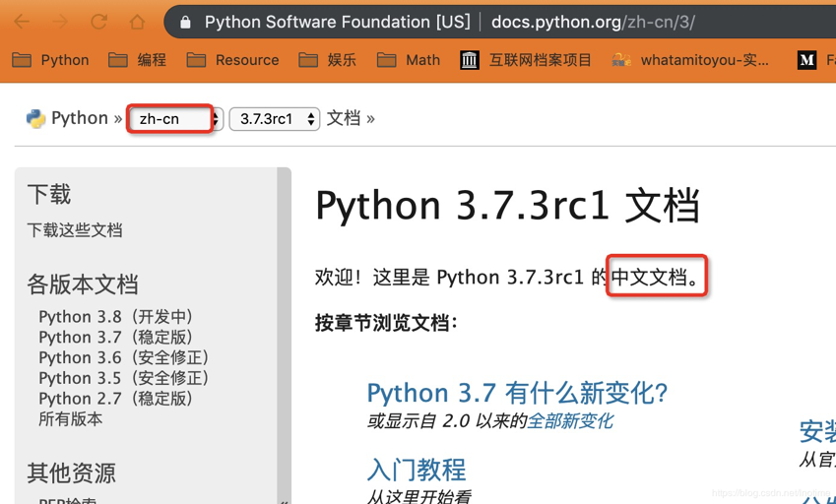Image resolution: width=836 pixels, height=504 pixels.
Task: Click the Python breadcrumb link
Action: point(80,118)
